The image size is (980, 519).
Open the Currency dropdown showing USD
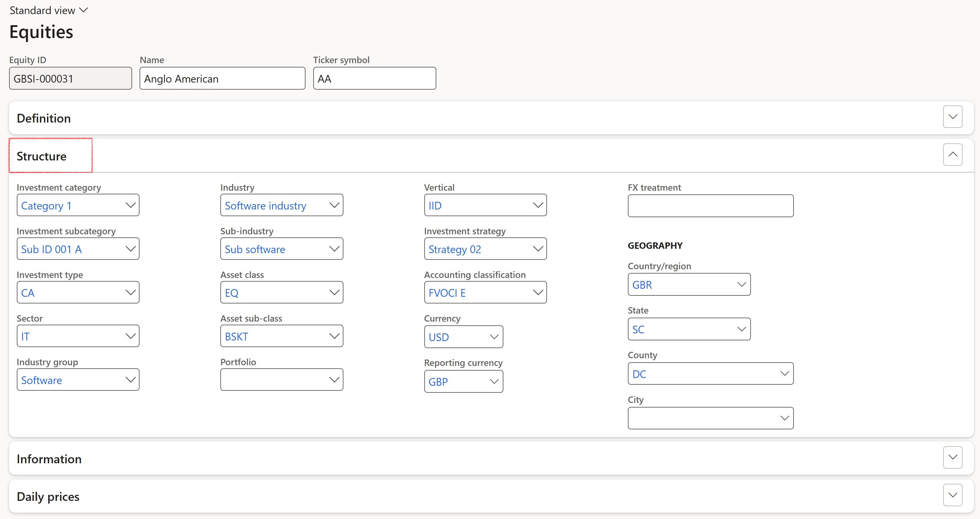tap(494, 337)
